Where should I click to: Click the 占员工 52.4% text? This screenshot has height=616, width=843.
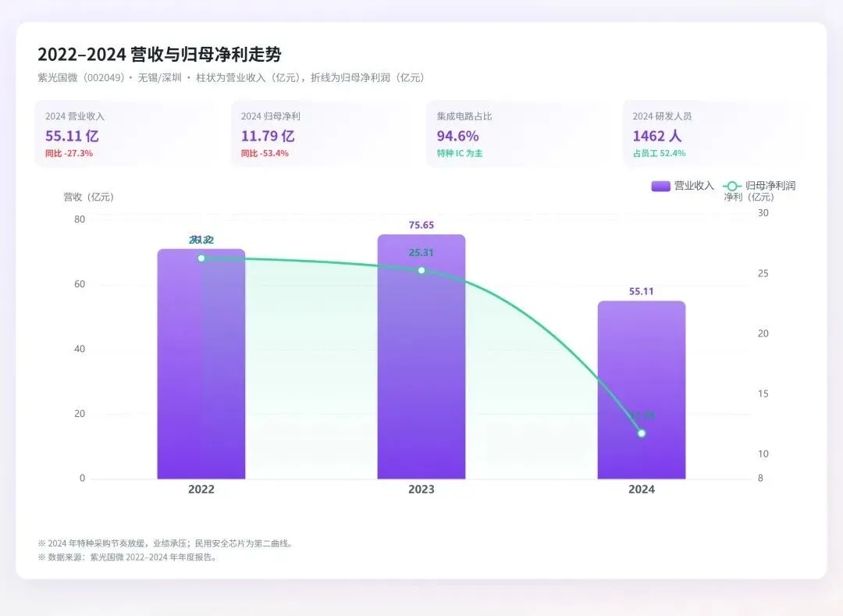coord(659,153)
